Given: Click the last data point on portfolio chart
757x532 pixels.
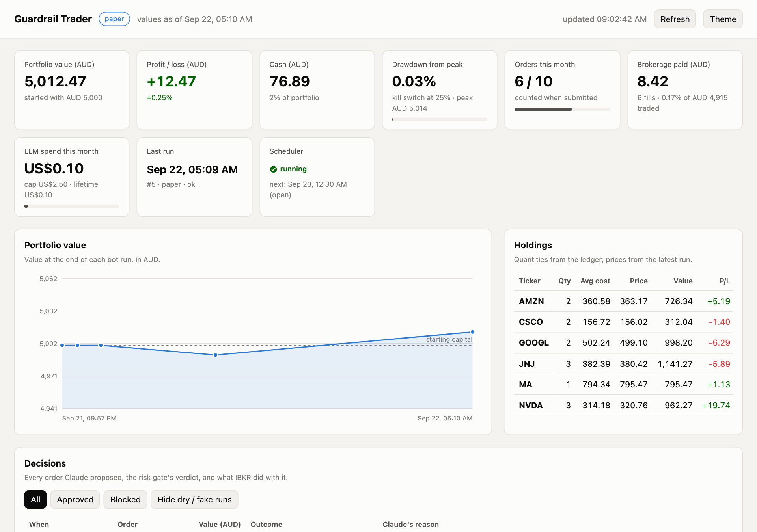Looking at the screenshot, I should coord(472,332).
